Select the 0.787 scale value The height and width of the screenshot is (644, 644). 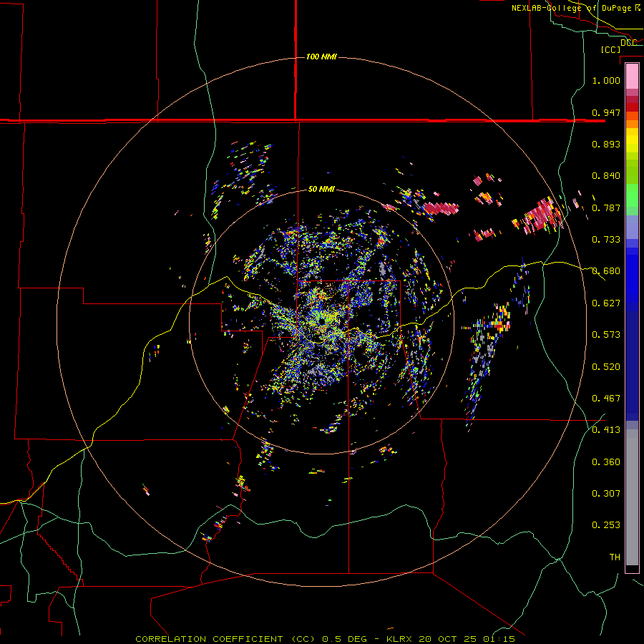click(x=606, y=208)
